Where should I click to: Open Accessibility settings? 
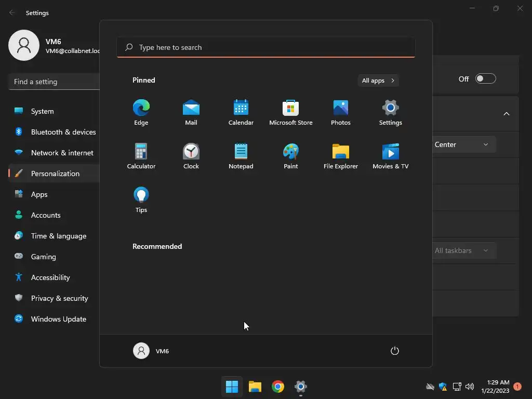[54, 277]
